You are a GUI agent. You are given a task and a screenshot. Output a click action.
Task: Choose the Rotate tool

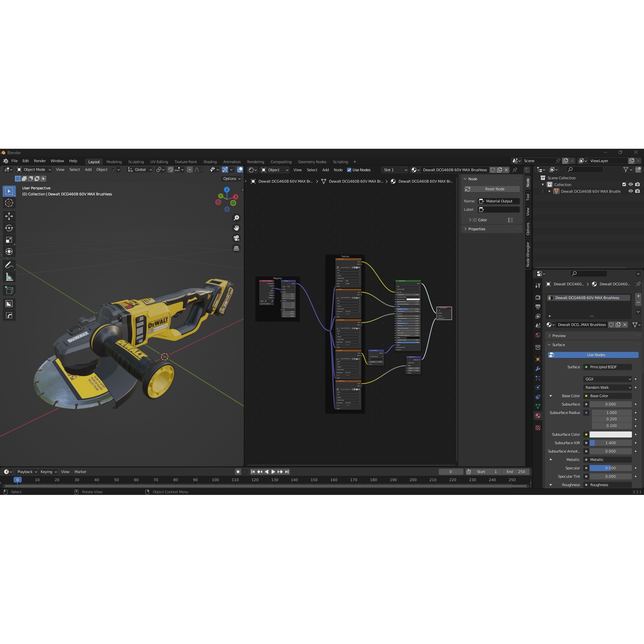tap(9, 228)
